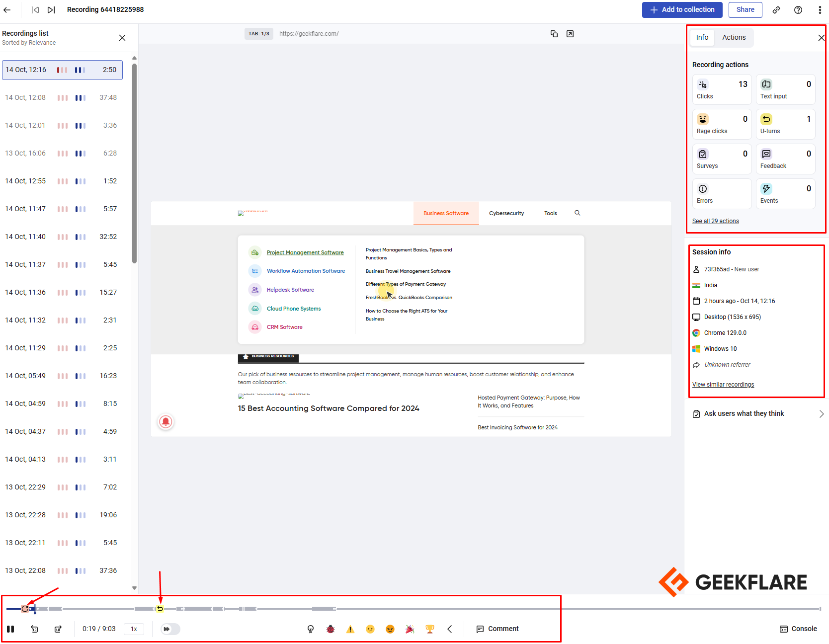Switch to the Info tab
Image resolution: width=829 pixels, height=644 pixels.
coord(702,37)
